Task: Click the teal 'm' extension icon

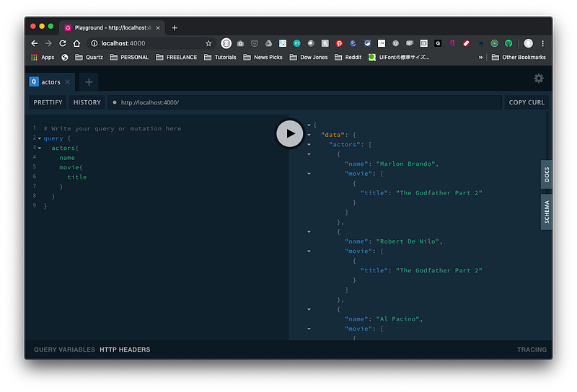Action: 296,43
